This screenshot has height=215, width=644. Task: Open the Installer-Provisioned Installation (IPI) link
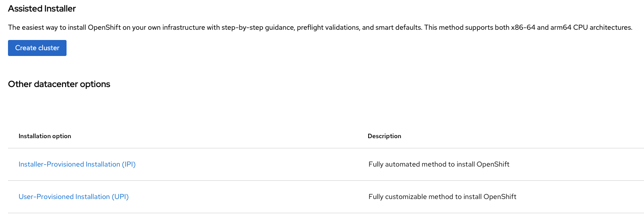77,164
